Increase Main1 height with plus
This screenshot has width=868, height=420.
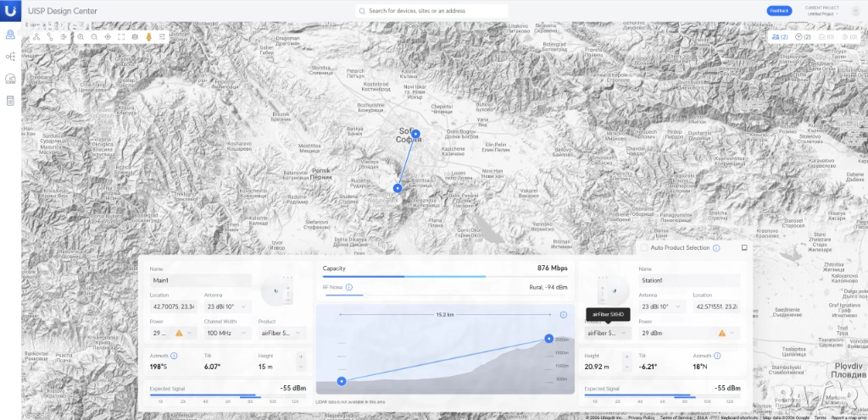(x=301, y=357)
